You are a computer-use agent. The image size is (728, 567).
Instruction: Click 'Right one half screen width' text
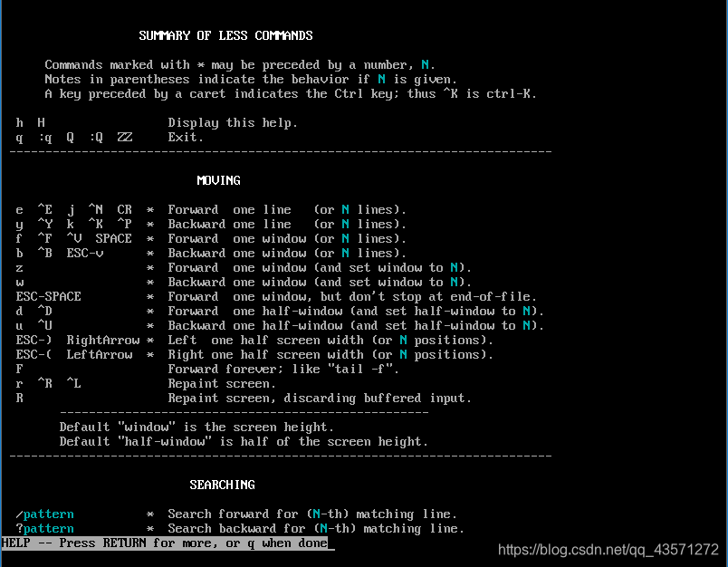point(265,355)
